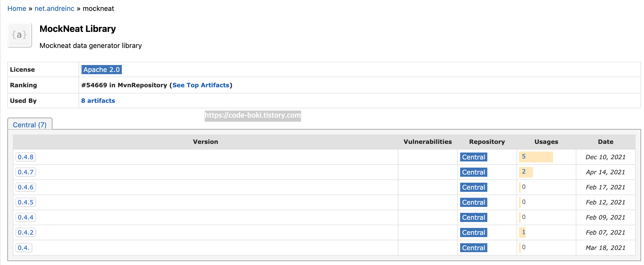
Task: Click Central badge in 0.4.4 row
Action: [x=473, y=217]
